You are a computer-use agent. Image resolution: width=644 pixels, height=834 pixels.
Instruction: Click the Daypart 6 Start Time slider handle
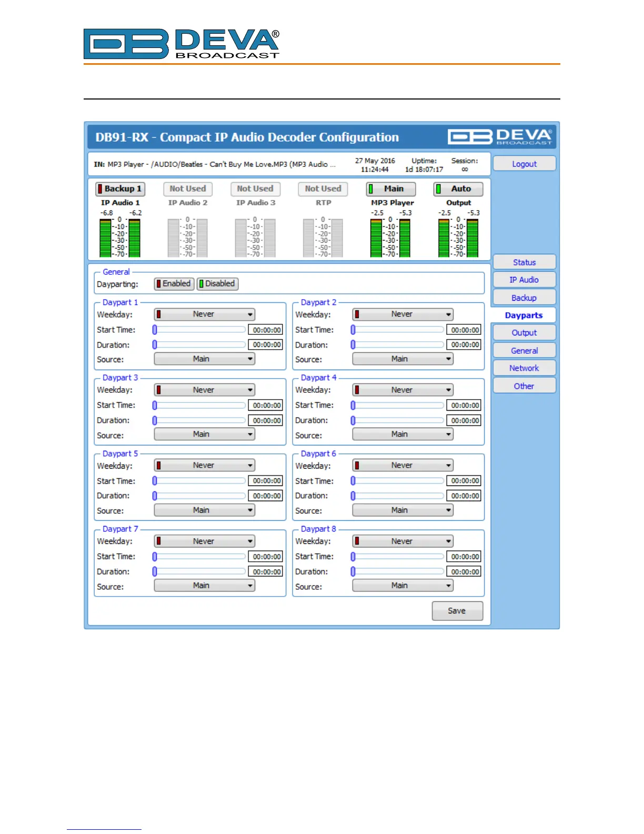353,481
